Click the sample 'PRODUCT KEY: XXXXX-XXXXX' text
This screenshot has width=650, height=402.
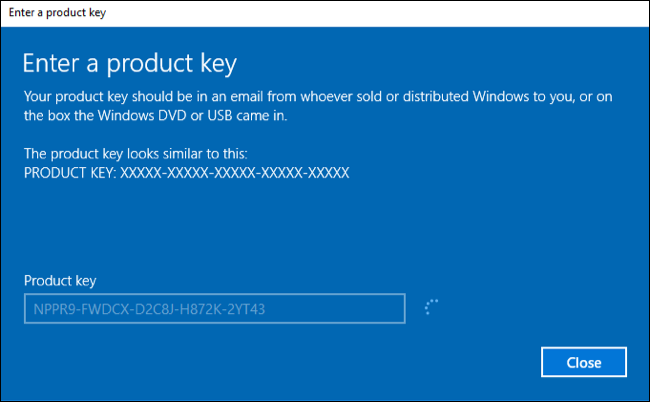187,173
